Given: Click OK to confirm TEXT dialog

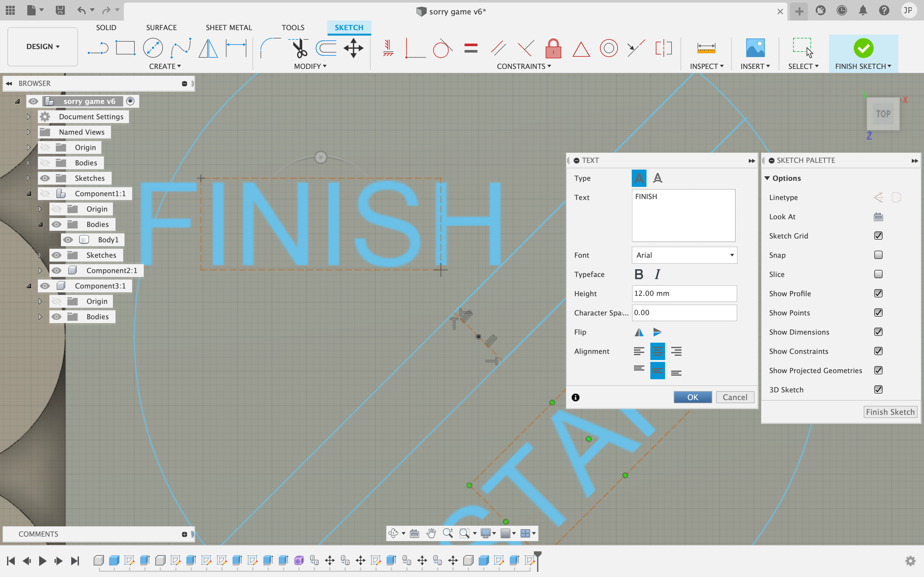Looking at the screenshot, I should (692, 397).
